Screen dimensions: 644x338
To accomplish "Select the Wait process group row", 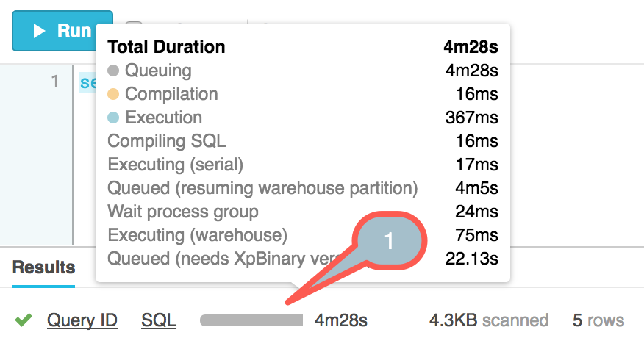I will tap(183, 212).
